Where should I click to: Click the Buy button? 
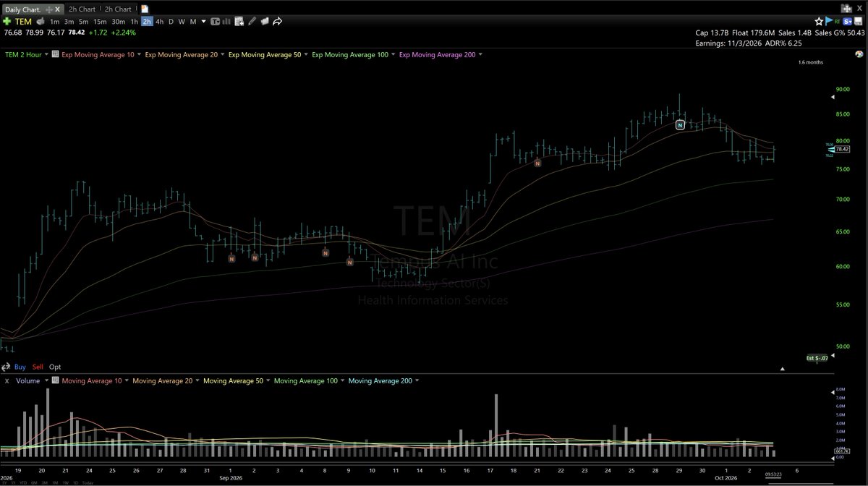coord(20,367)
